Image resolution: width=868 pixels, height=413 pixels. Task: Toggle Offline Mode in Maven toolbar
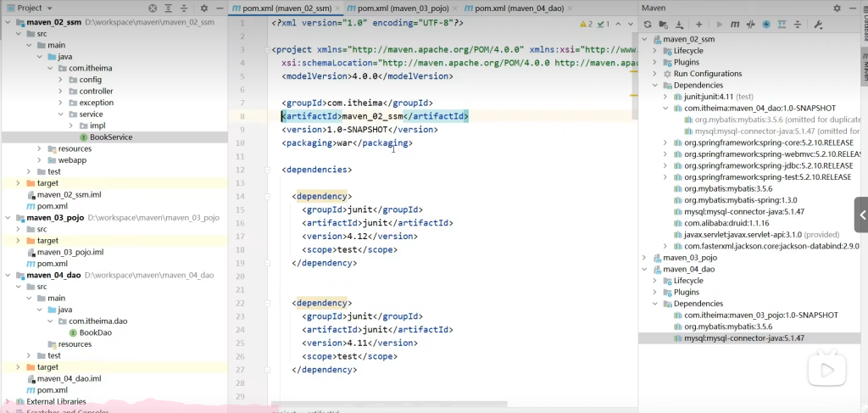click(x=750, y=24)
